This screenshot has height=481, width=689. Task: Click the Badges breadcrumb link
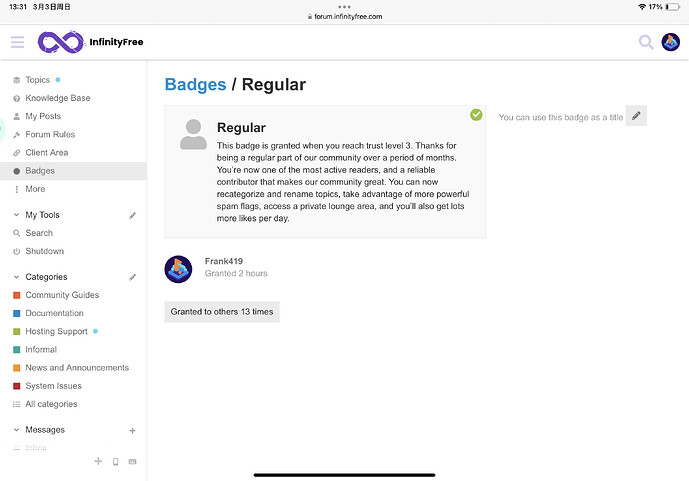[x=195, y=84]
